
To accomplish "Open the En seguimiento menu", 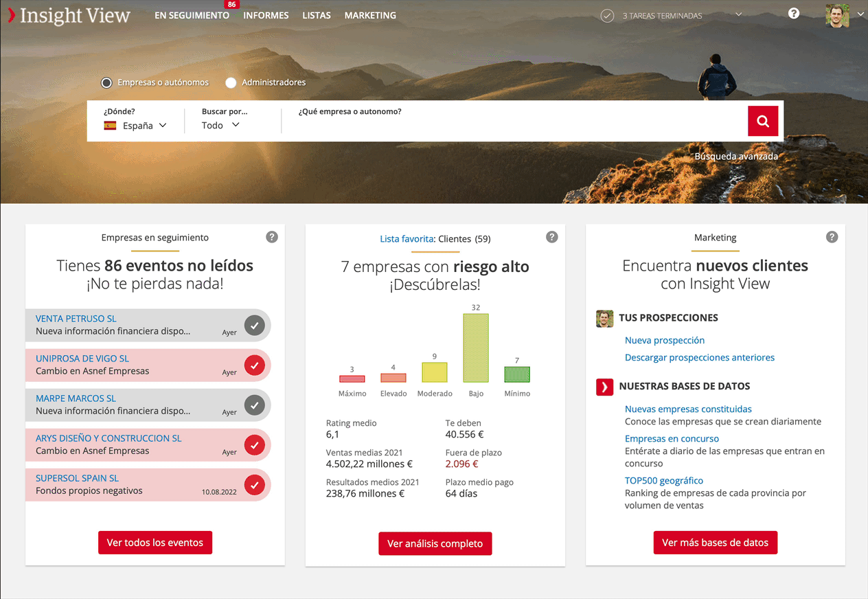I will click(x=192, y=15).
